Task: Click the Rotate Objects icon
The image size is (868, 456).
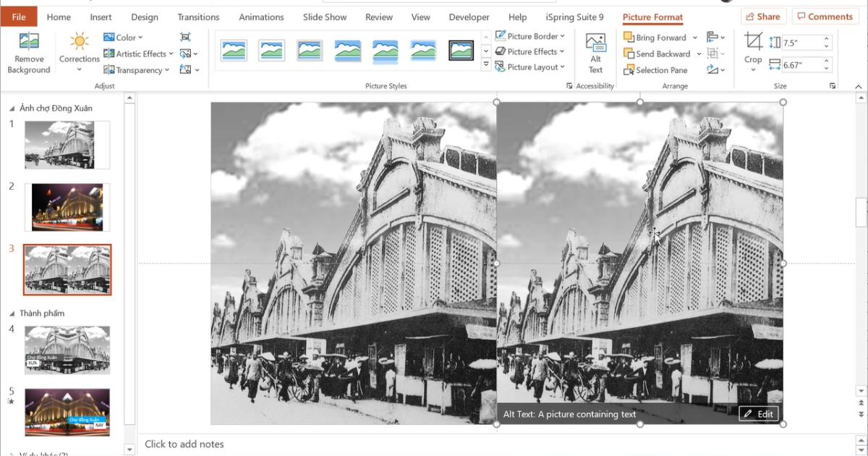Action: point(713,69)
